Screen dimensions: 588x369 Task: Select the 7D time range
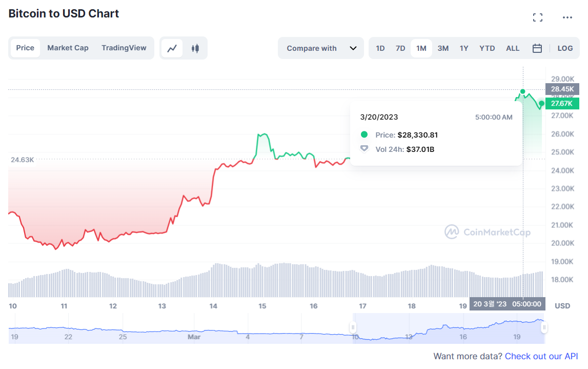(x=400, y=48)
